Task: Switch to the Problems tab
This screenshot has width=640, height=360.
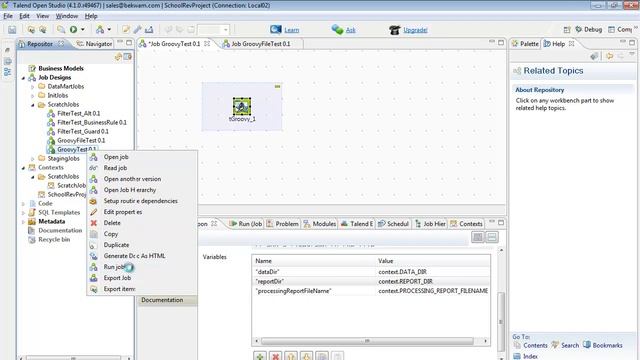Action: tap(282, 224)
